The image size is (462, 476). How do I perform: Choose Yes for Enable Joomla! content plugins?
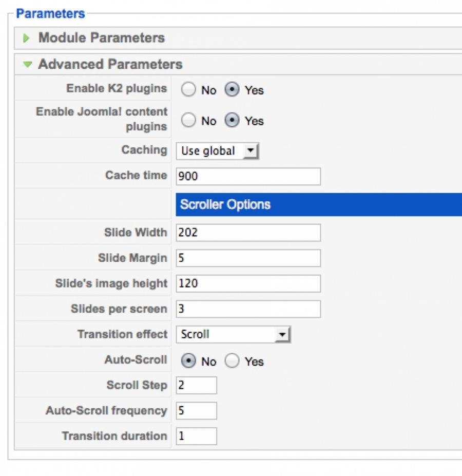(x=232, y=120)
